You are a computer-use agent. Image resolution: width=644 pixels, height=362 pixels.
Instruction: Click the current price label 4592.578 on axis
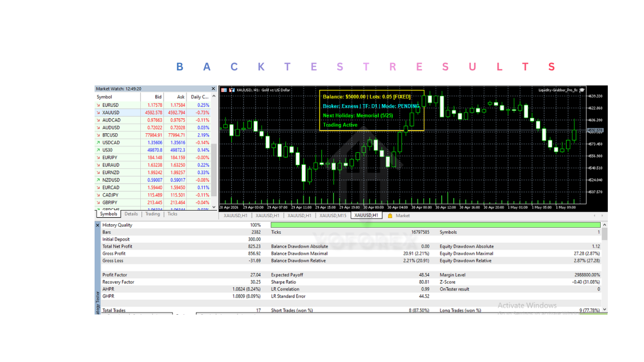[595, 130]
